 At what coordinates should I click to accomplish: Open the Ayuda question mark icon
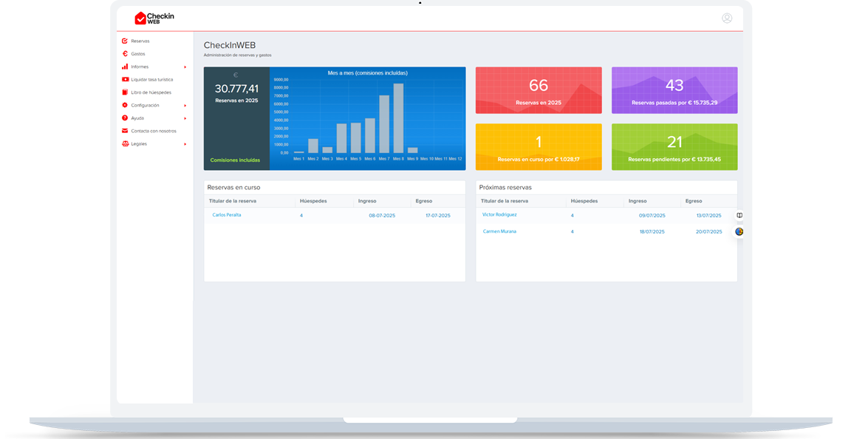125,118
